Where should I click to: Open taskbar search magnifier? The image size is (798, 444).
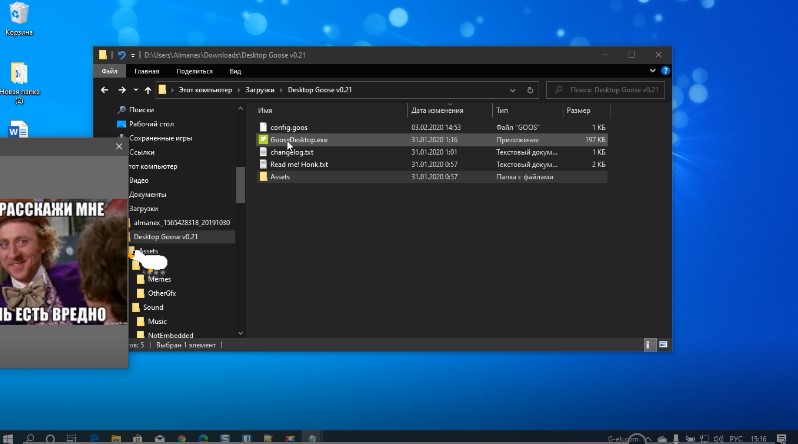(30, 438)
